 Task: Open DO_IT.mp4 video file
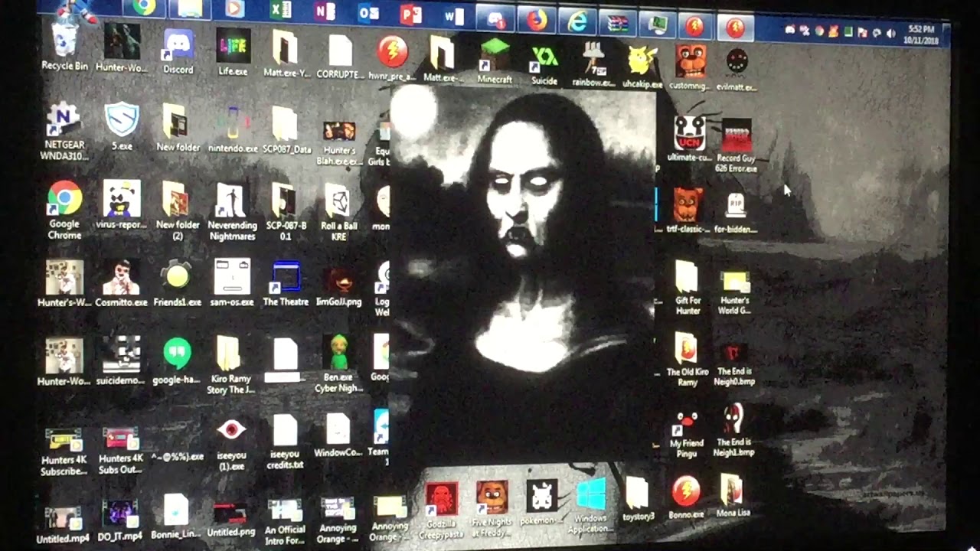tap(119, 520)
